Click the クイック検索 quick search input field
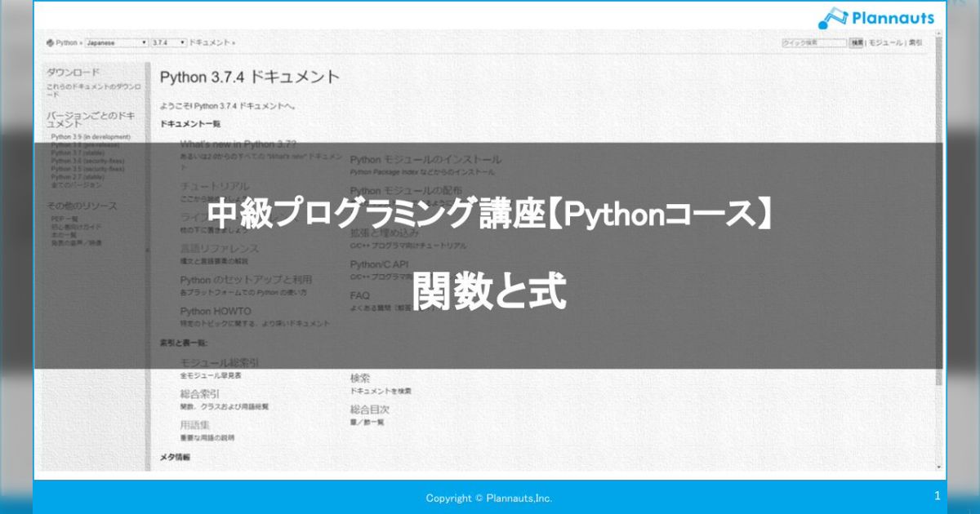980x514 pixels. tap(813, 42)
